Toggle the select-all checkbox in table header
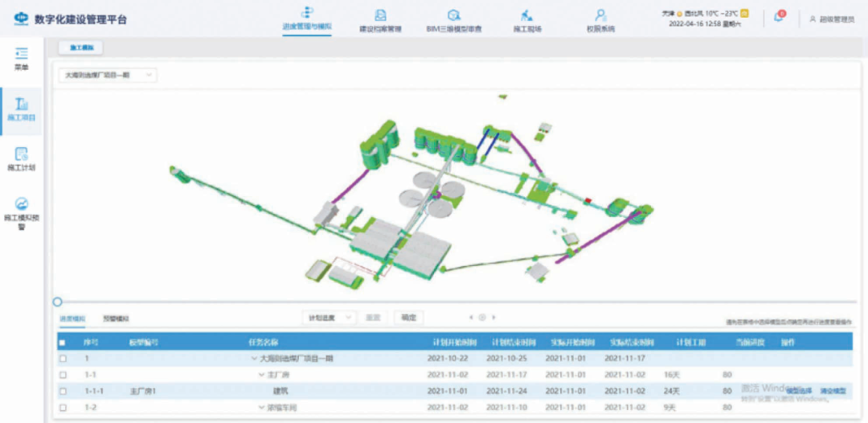The image size is (868, 423). point(63,343)
